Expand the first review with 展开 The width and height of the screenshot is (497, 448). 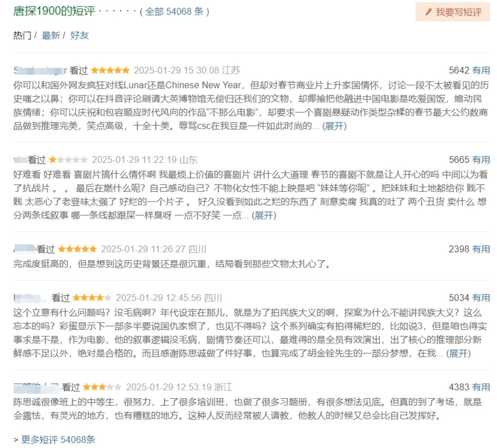point(334,126)
